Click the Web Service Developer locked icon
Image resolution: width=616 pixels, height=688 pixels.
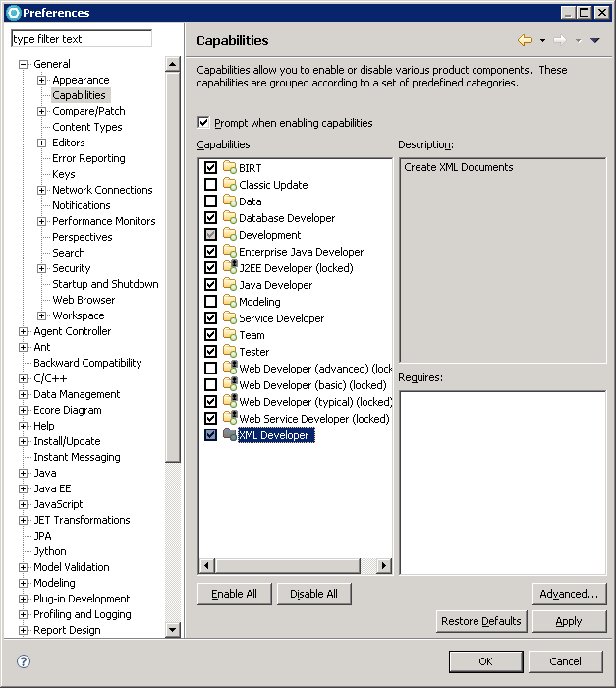229,419
